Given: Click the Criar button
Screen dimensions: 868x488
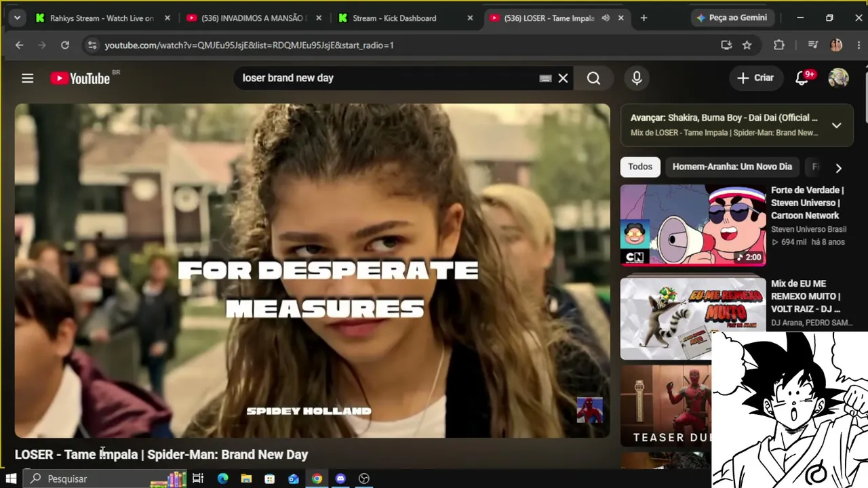Looking at the screenshot, I should [755, 78].
